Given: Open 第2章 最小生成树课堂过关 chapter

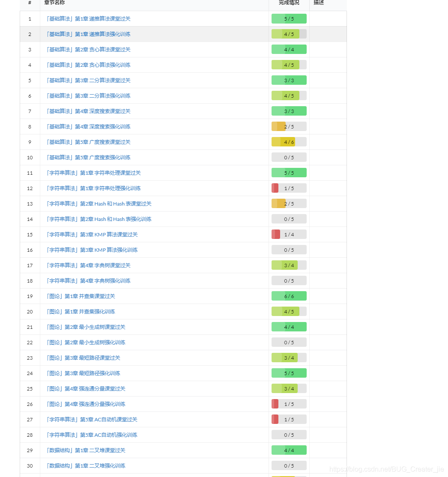Looking at the screenshot, I should coord(86,327).
